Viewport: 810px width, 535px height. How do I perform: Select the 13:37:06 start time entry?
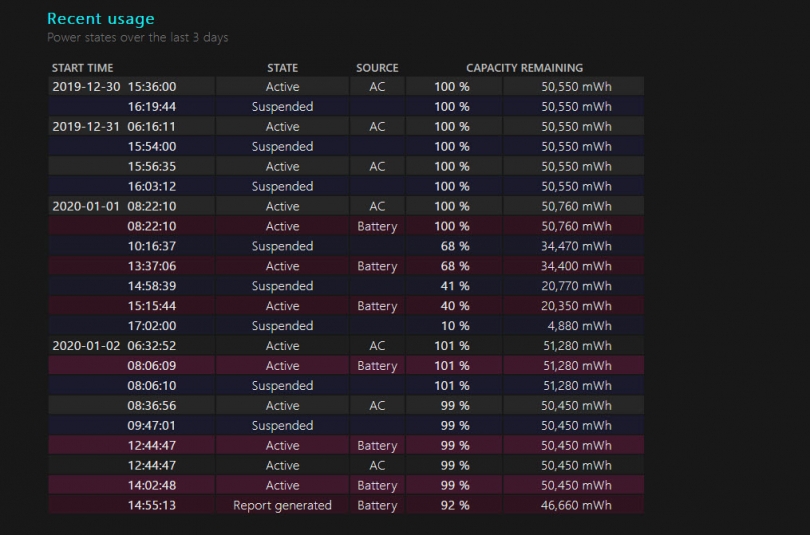click(x=151, y=266)
